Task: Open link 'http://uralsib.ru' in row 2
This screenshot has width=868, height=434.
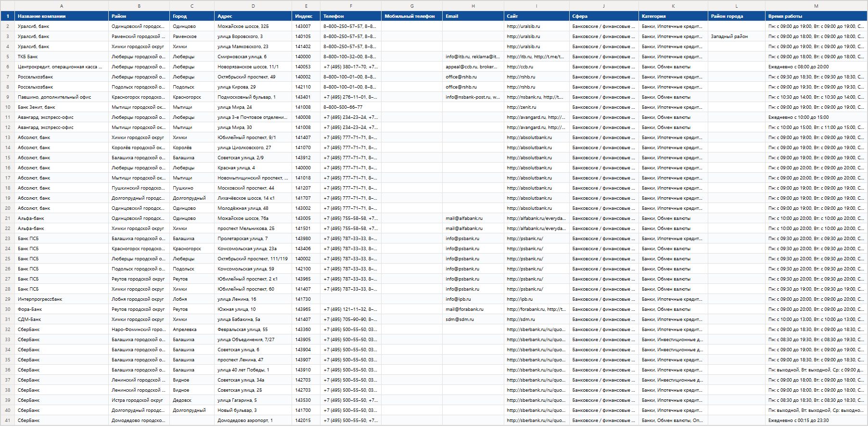Action: pyautogui.click(x=523, y=26)
